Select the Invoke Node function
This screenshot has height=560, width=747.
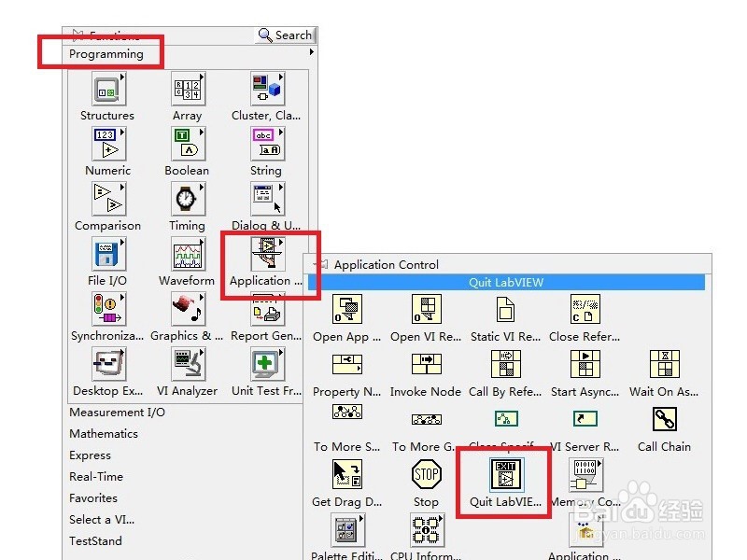point(427,364)
